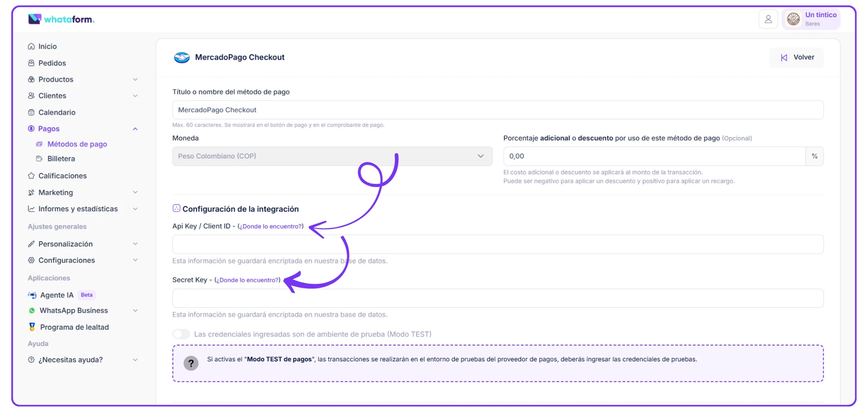Click the percentage adicional input field
868x412 pixels.
pyautogui.click(x=654, y=156)
